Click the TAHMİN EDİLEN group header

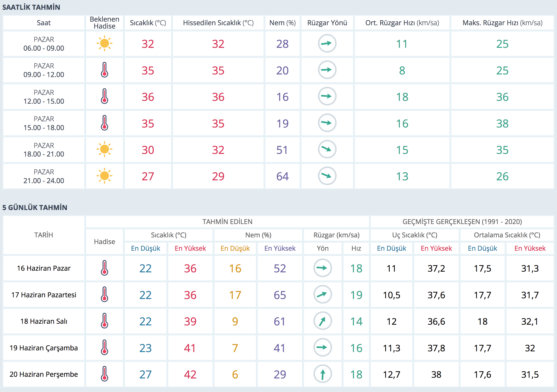tap(227, 222)
